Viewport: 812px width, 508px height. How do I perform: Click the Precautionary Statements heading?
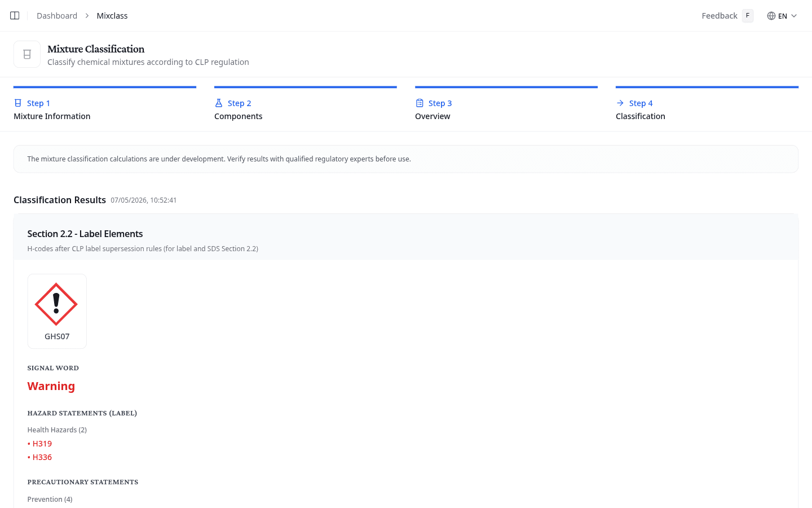[x=83, y=482]
